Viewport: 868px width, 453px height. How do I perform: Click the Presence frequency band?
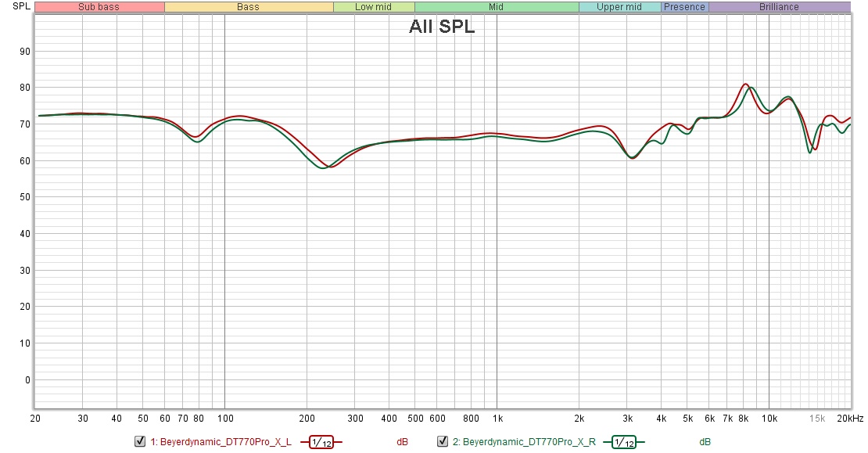pyautogui.click(x=685, y=6)
